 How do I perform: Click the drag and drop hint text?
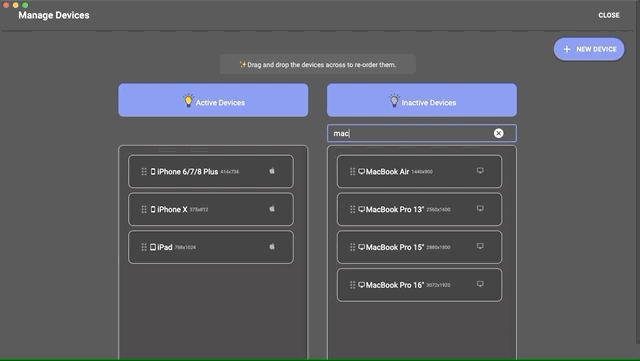point(321,65)
